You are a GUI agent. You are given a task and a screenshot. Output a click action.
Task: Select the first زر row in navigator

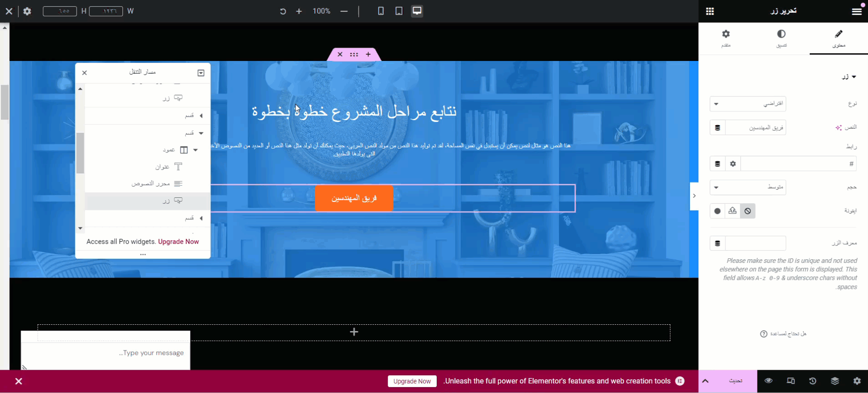(148, 98)
